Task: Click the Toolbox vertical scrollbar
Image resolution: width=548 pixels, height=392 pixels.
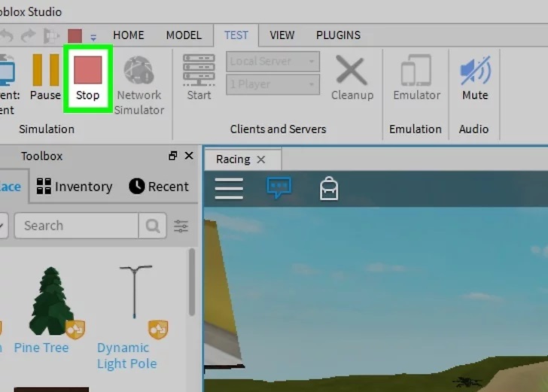Action: coord(191,281)
